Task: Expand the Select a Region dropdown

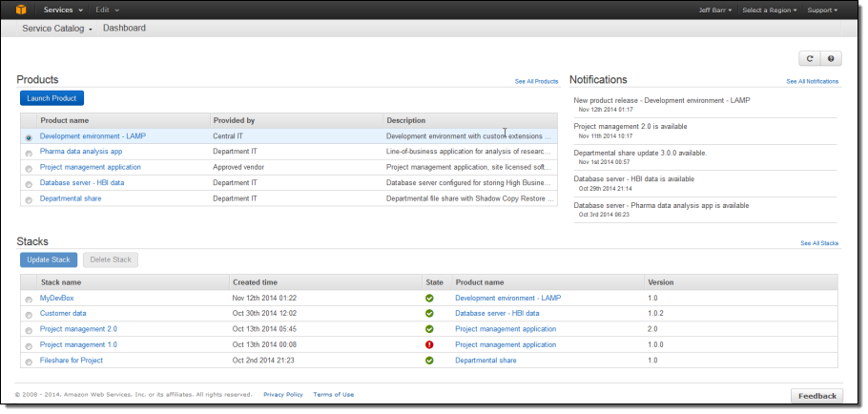Action: (x=770, y=10)
